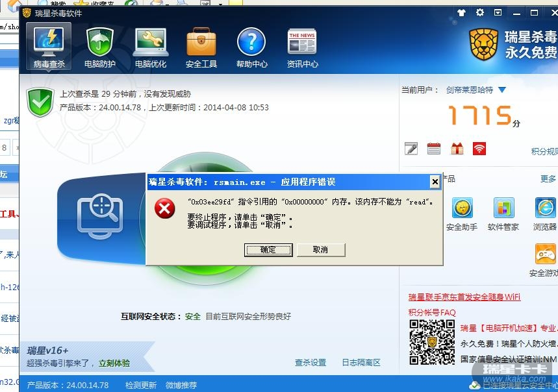558x392 pixels.
Task: Click 立刻体验 to try the v16+ engine
Action: click(114, 363)
